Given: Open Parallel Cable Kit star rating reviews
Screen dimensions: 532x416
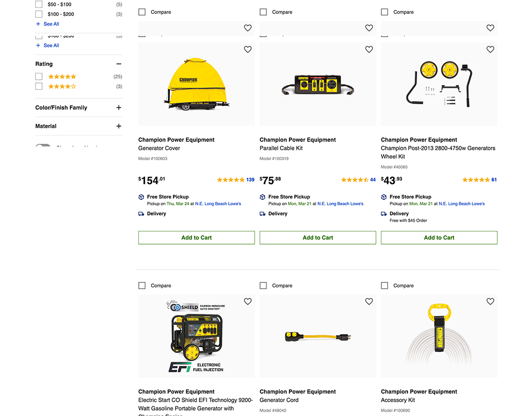Looking at the screenshot, I should (x=355, y=180).
